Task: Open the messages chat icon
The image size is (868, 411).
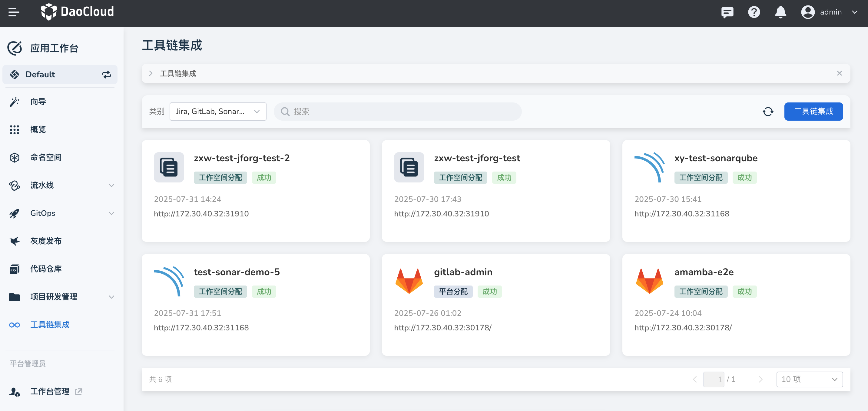Action: [727, 12]
